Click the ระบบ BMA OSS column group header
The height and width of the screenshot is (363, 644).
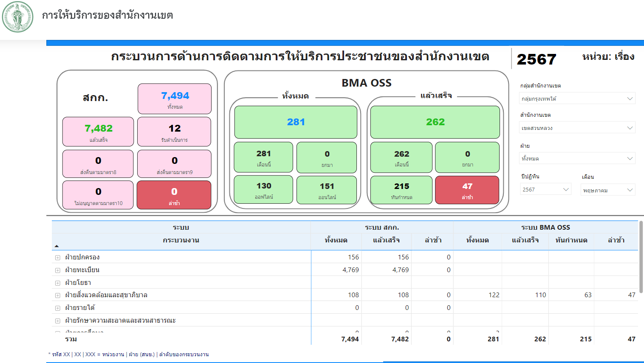[x=545, y=228]
